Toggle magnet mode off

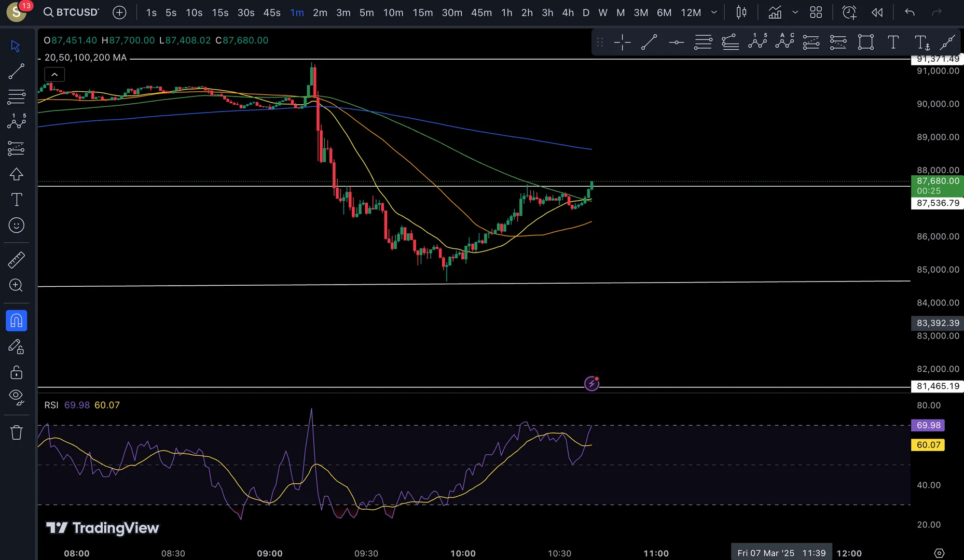16,320
